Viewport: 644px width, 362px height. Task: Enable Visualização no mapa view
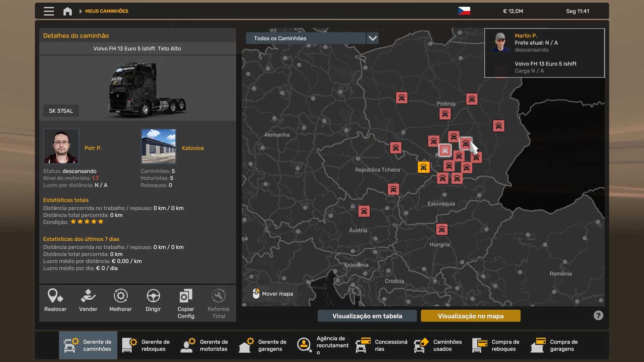[470, 315]
